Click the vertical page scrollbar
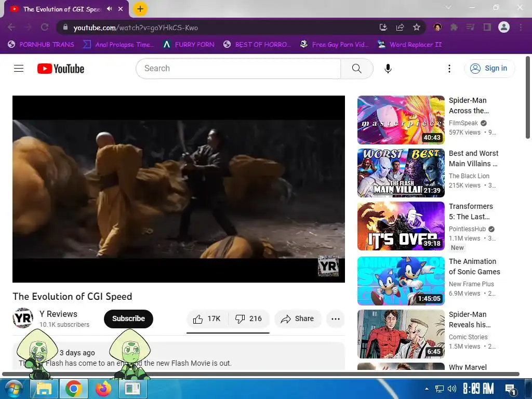This screenshot has width=532, height=399. 528,98
